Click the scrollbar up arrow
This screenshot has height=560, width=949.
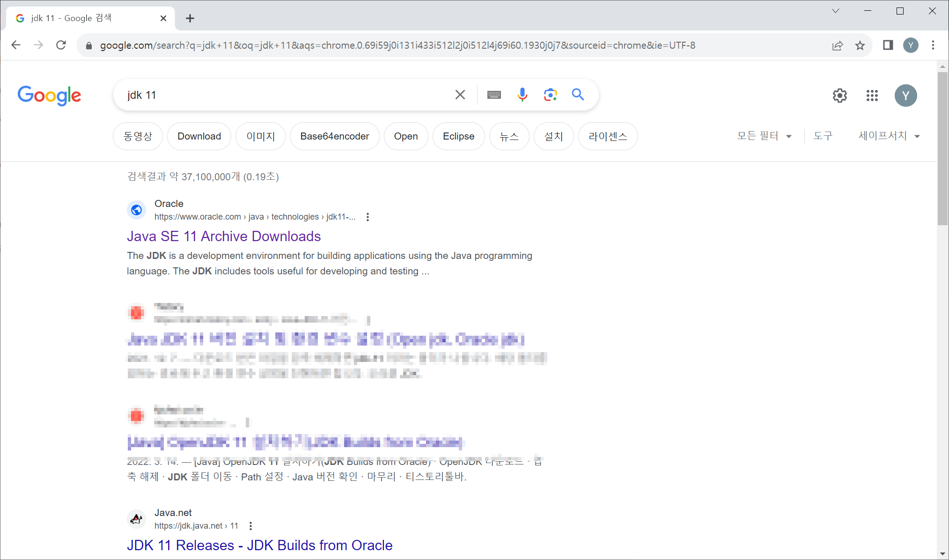tap(942, 66)
